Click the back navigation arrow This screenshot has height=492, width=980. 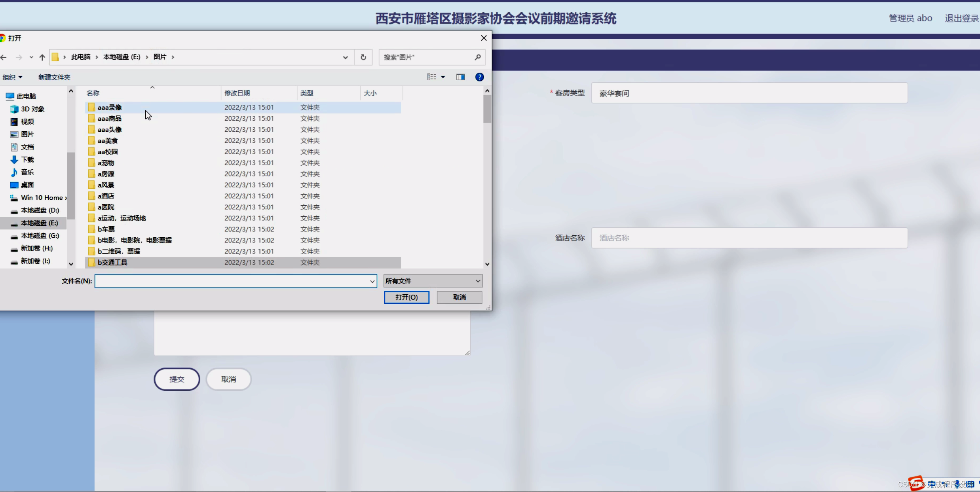pyautogui.click(x=4, y=57)
